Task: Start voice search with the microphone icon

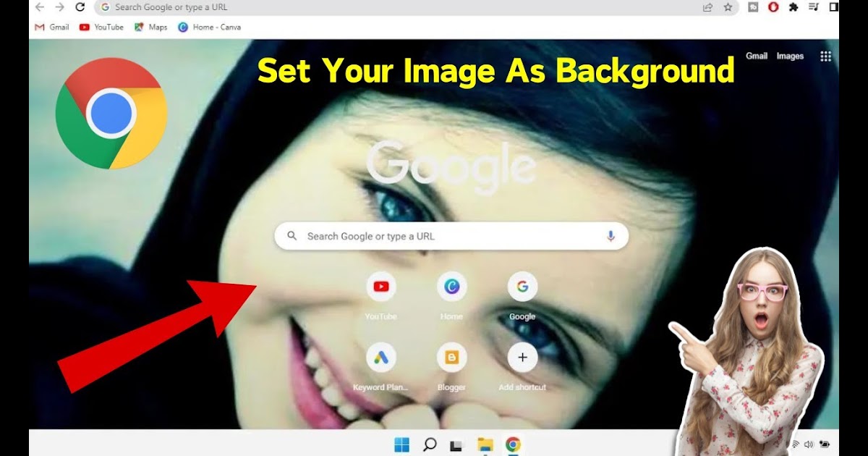Action: click(610, 236)
